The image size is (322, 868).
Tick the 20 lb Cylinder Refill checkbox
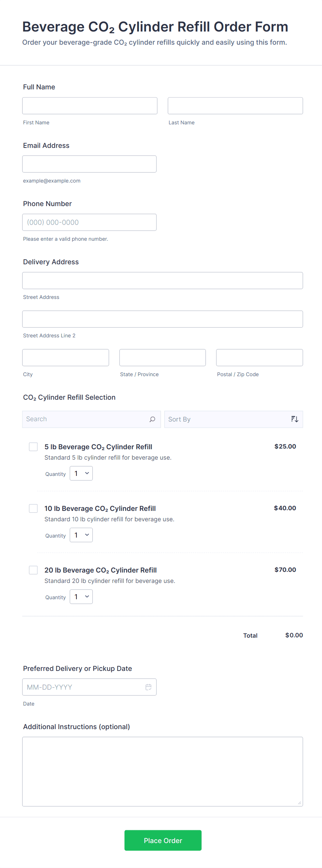pyautogui.click(x=33, y=570)
